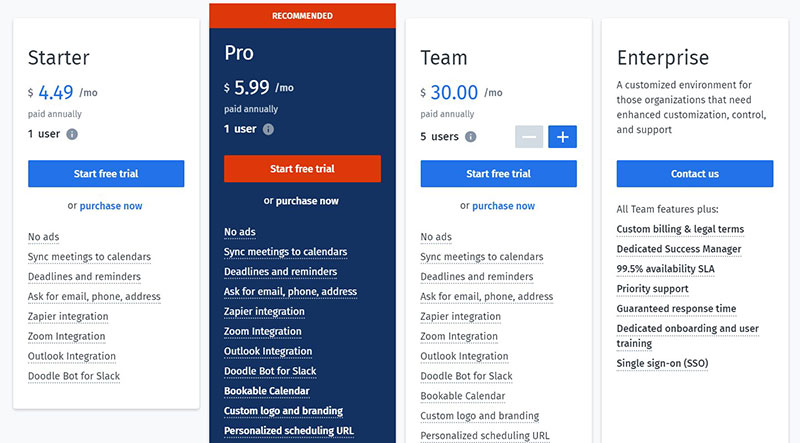Select Personalized scheduling URL in Pro plan
Screen dimensions: 800x443
pos(289,431)
